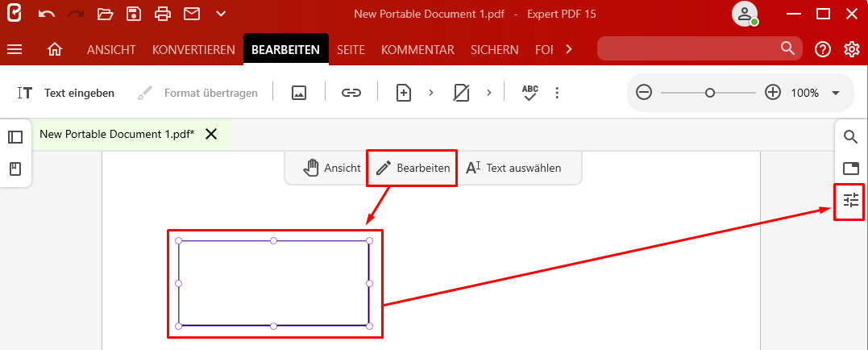Open the hamburger main menu

click(15, 49)
